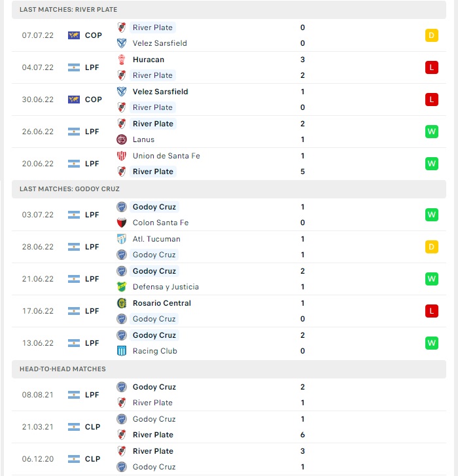458x476 pixels.
Task: Select the Last Matches: Godoy Cruz header
Action: (229, 189)
